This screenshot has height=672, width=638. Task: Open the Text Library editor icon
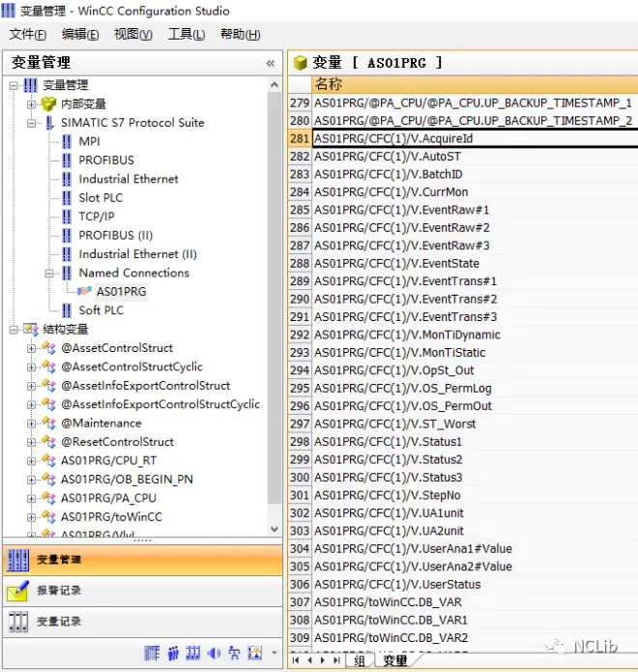152,653
